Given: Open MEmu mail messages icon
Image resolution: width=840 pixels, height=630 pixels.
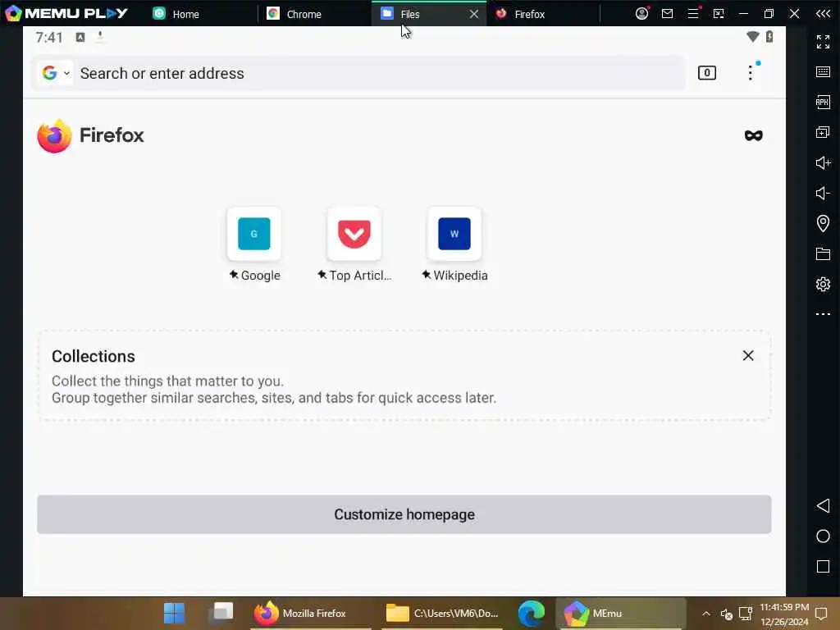Looking at the screenshot, I should (x=667, y=13).
